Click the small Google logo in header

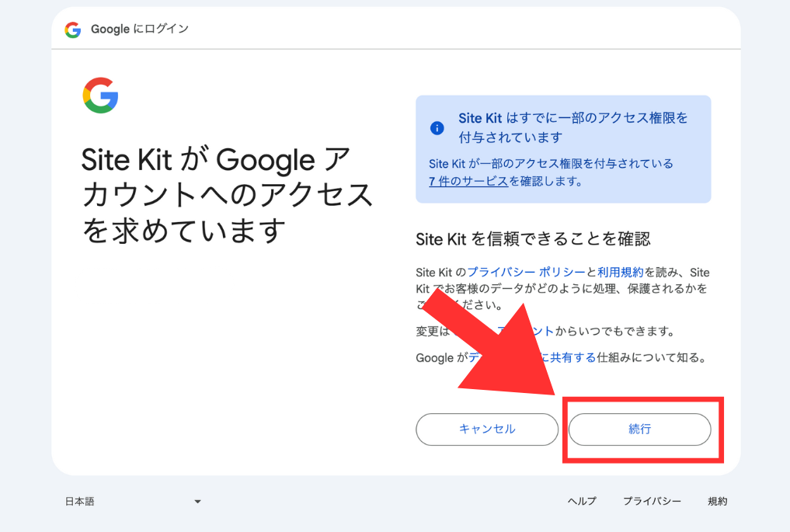click(x=73, y=30)
